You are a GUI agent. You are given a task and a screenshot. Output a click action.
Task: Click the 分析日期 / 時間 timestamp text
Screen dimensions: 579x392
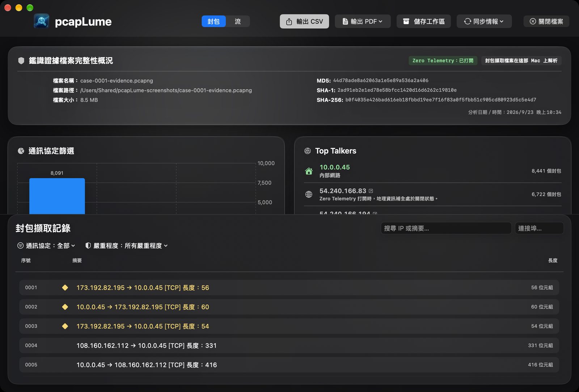click(x=515, y=112)
